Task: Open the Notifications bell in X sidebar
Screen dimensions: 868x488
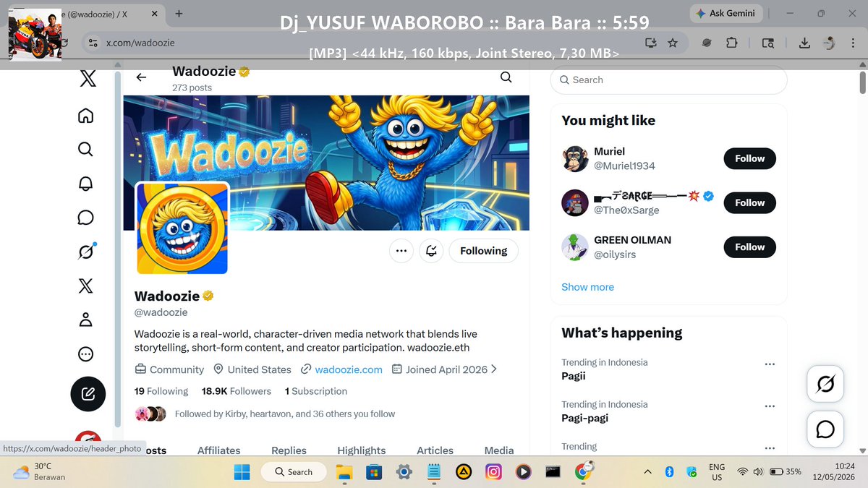Action: (x=85, y=184)
